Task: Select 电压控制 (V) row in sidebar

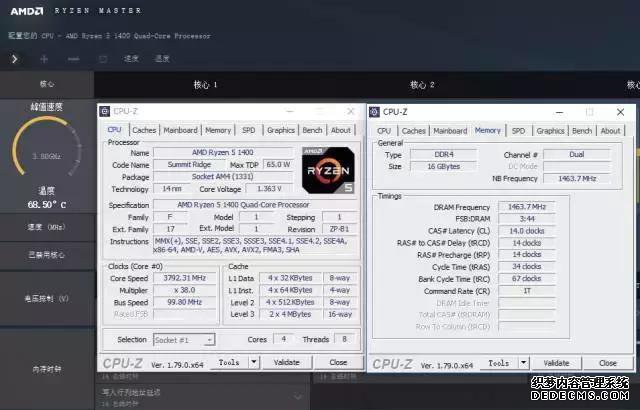Action: (47, 299)
